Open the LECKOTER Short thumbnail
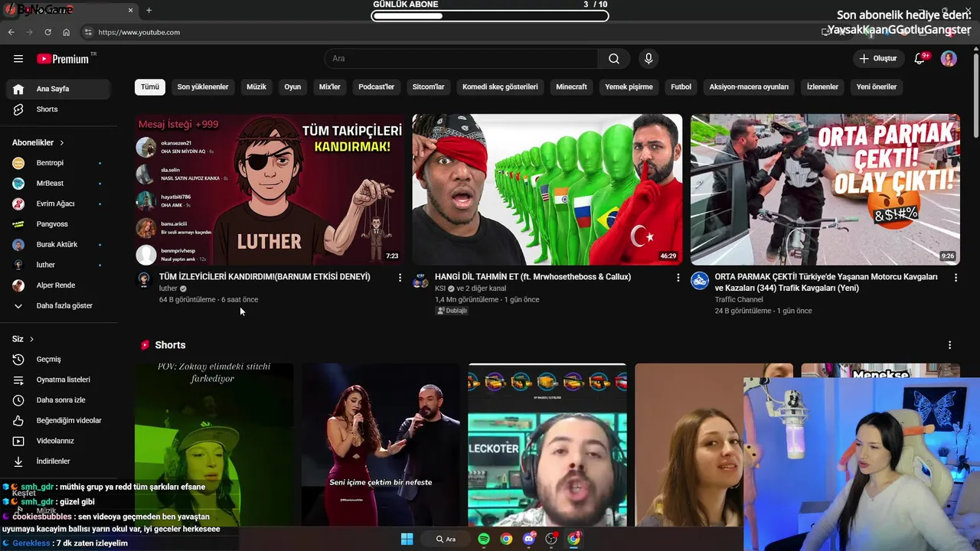Viewport: 980px width, 551px height. pyautogui.click(x=547, y=444)
